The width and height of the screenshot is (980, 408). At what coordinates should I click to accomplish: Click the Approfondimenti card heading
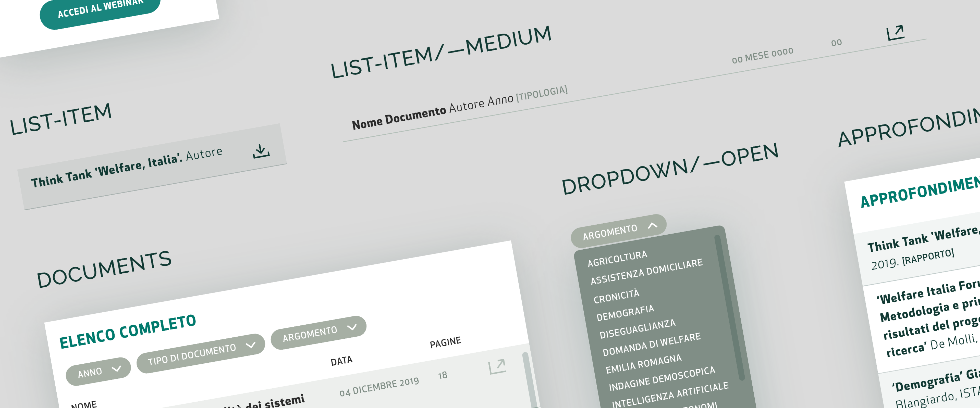(920, 192)
